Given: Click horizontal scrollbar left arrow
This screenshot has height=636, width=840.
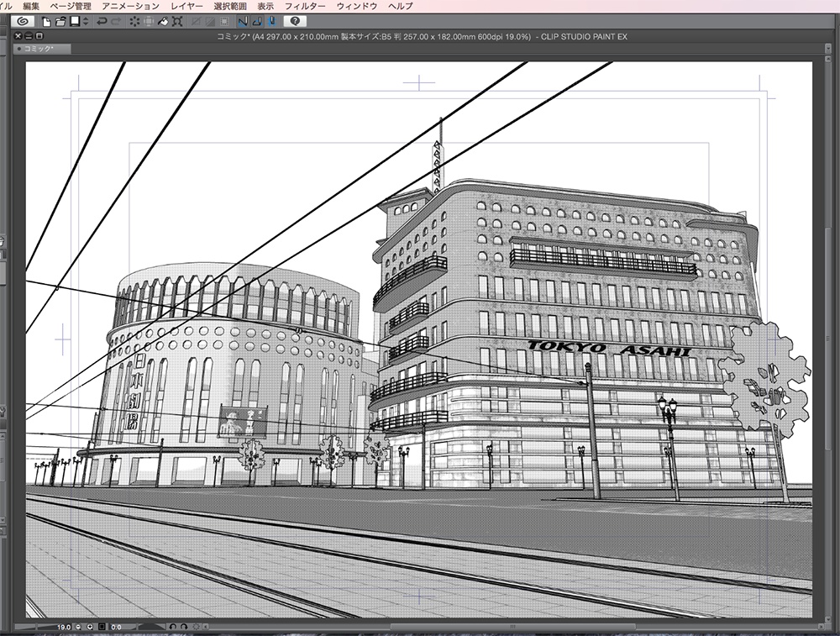Looking at the screenshot, I should click(x=205, y=627).
